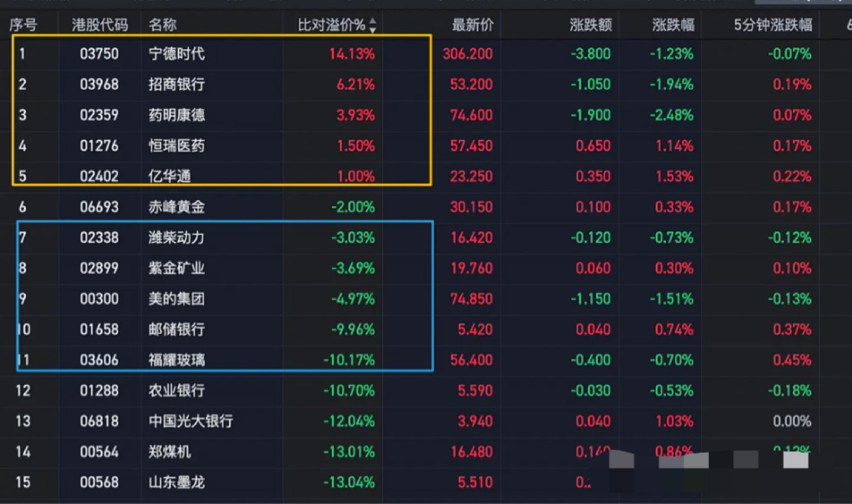
Task: Select the 农业银行 stock name
Action: 177,390
